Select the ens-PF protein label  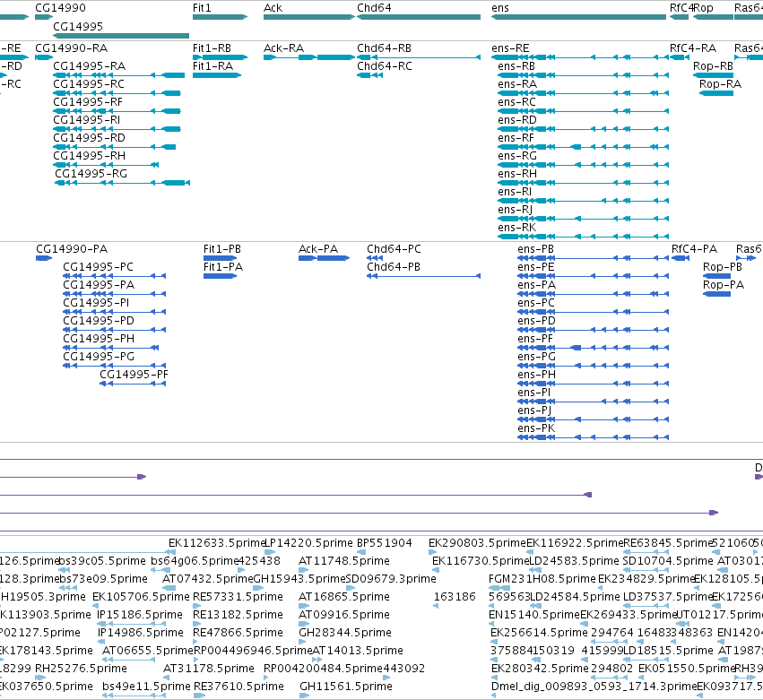point(535,339)
